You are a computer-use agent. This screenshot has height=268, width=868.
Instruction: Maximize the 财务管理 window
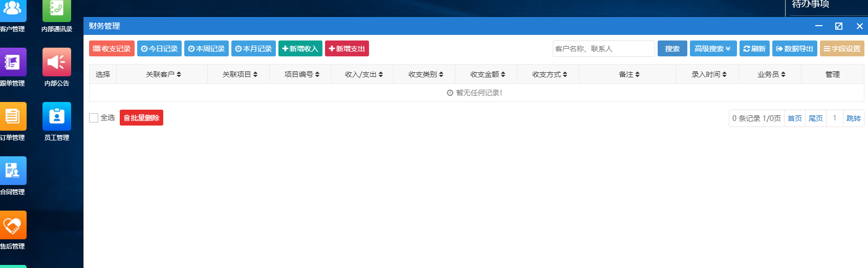pyautogui.click(x=839, y=26)
